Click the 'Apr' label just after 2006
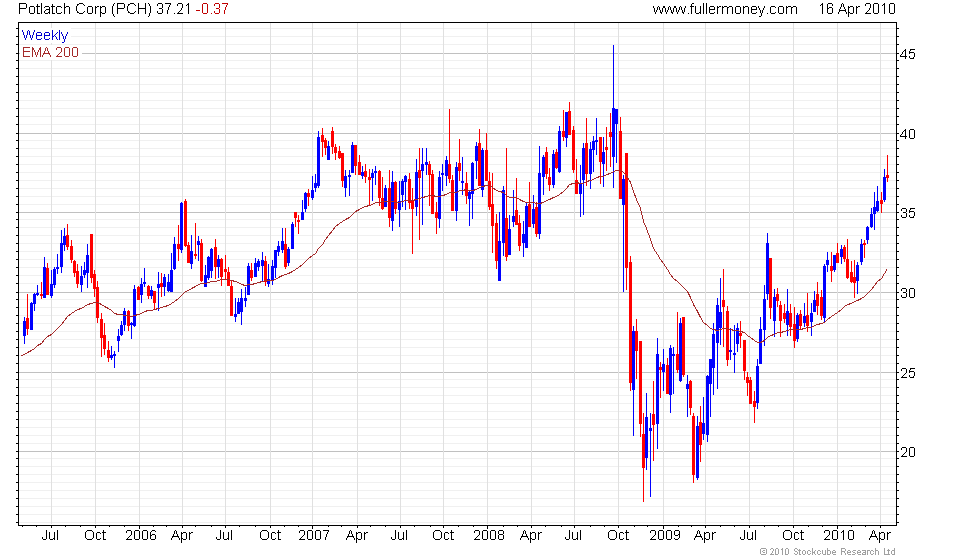The width and height of the screenshot is (980, 560). [x=182, y=536]
